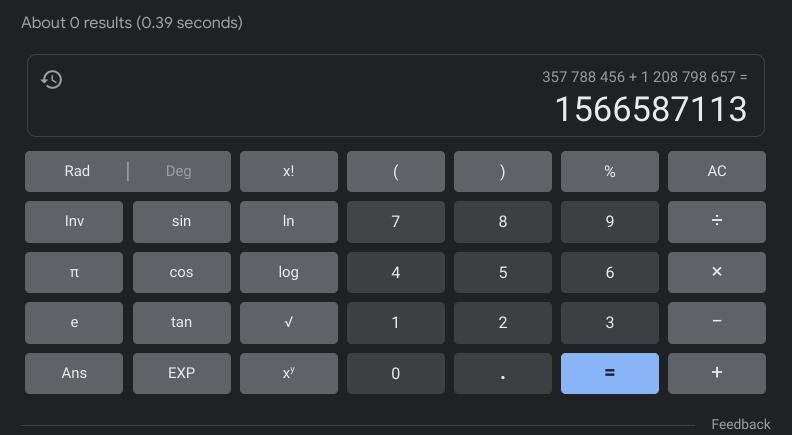Open the calculator history icon
Screen dimensions: 792x435
pyautogui.click(x=52, y=80)
